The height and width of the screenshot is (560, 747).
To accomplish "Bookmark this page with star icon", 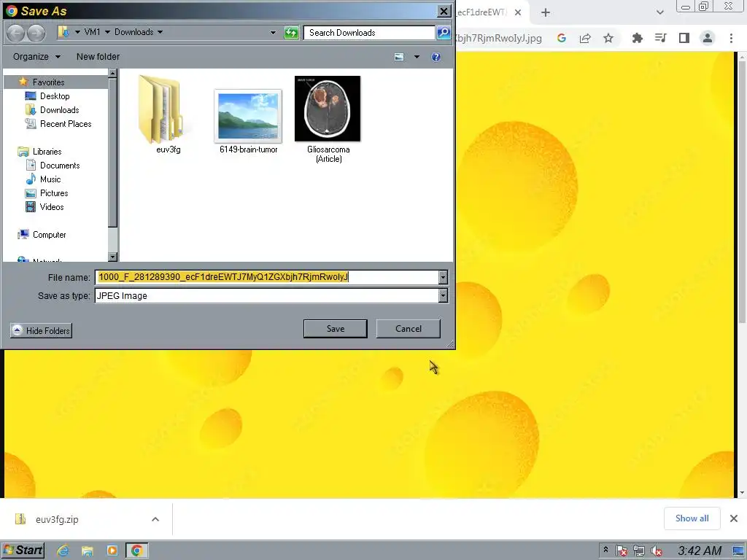I will click(x=608, y=38).
